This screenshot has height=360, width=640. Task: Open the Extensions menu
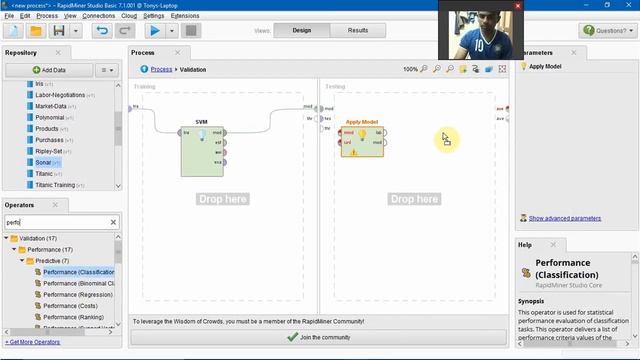coord(185,16)
